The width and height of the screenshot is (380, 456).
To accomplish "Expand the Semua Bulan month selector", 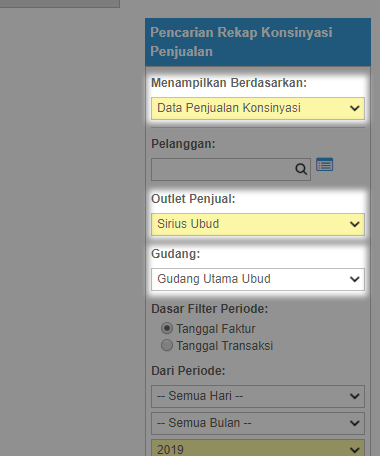I will [258, 423].
